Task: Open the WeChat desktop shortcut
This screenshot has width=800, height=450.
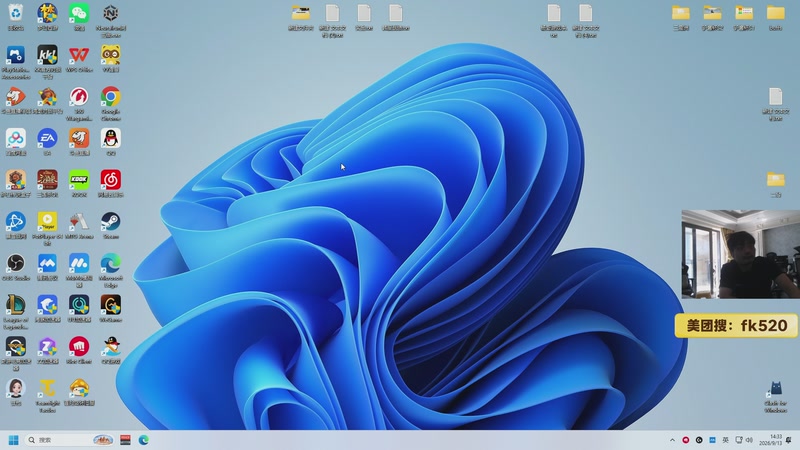Action: (x=79, y=17)
